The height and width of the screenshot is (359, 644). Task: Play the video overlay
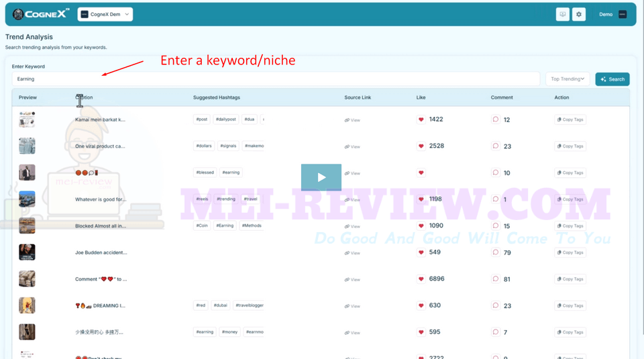(x=321, y=177)
